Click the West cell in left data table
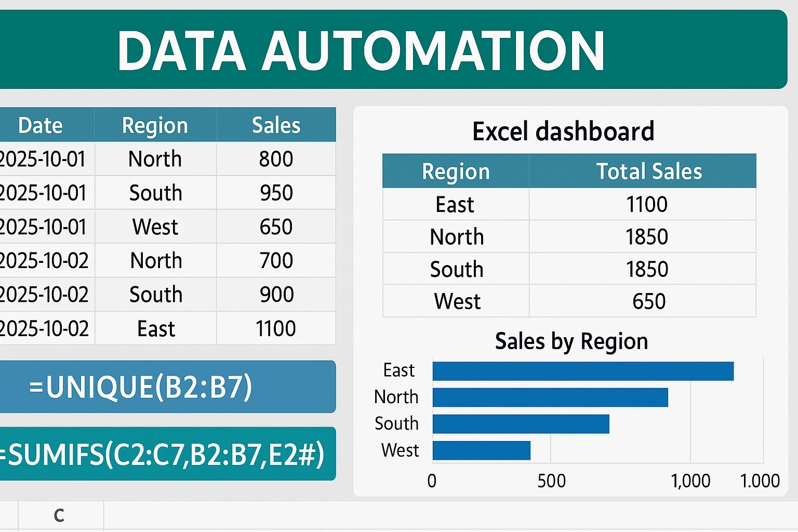This screenshot has width=798, height=532. pos(155,227)
